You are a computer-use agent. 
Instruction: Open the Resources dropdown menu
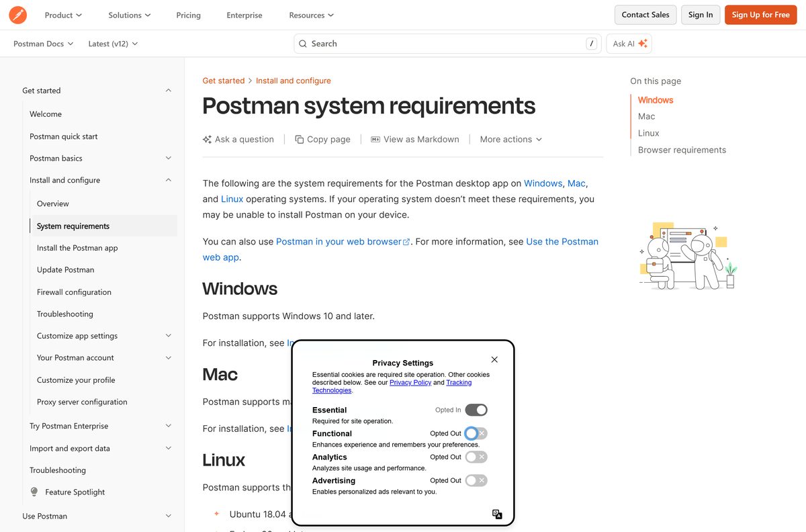(312, 15)
